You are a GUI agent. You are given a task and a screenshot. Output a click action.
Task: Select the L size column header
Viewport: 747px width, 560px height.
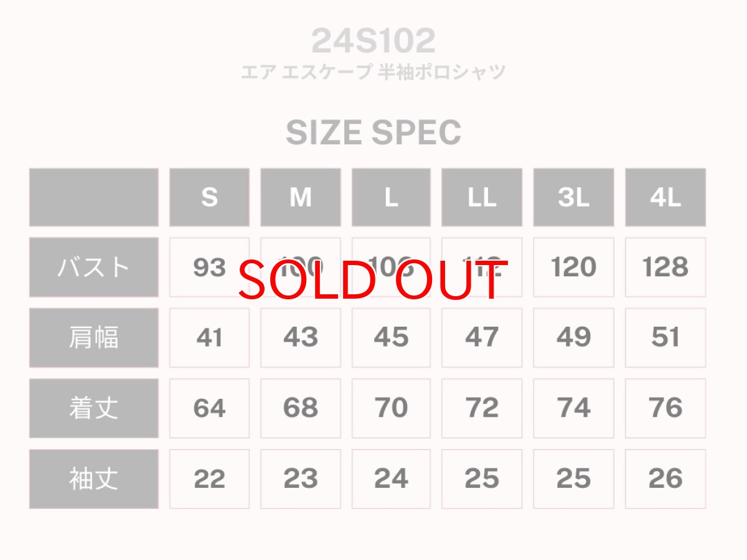pos(391,197)
